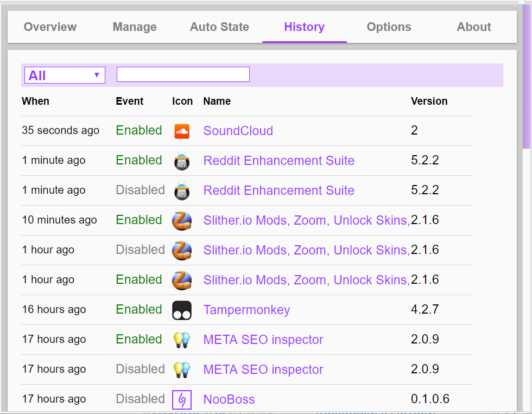Image resolution: width=532 pixels, height=414 pixels.
Task: Click the NooBoss purple icon
Action: click(182, 400)
